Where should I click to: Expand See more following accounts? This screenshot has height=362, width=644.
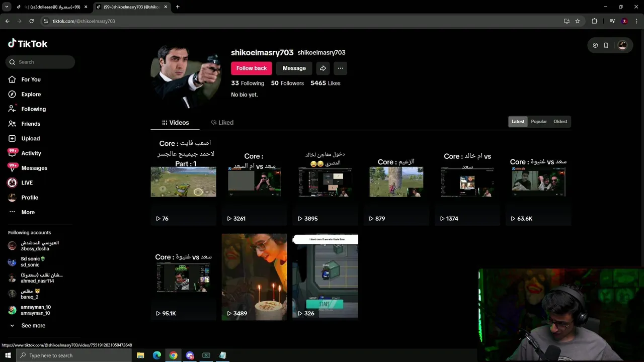tap(29, 326)
